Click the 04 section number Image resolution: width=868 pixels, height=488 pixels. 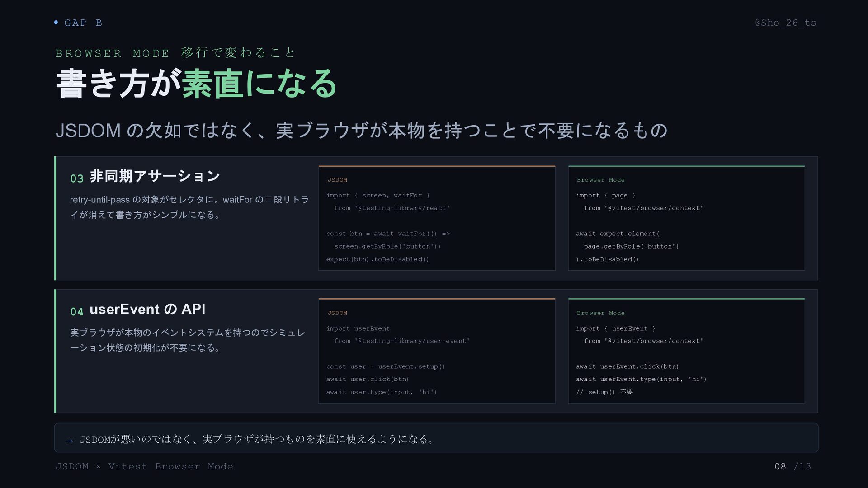[77, 311]
